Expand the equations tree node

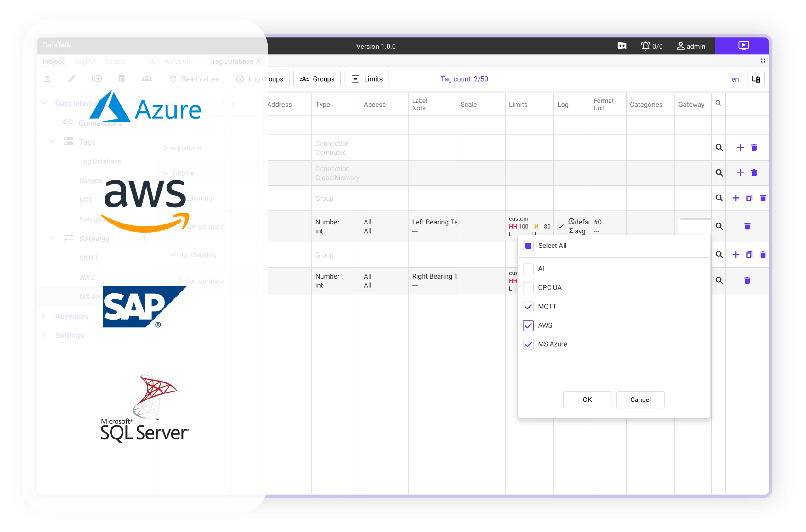pyautogui.click(x=165, y=148)
